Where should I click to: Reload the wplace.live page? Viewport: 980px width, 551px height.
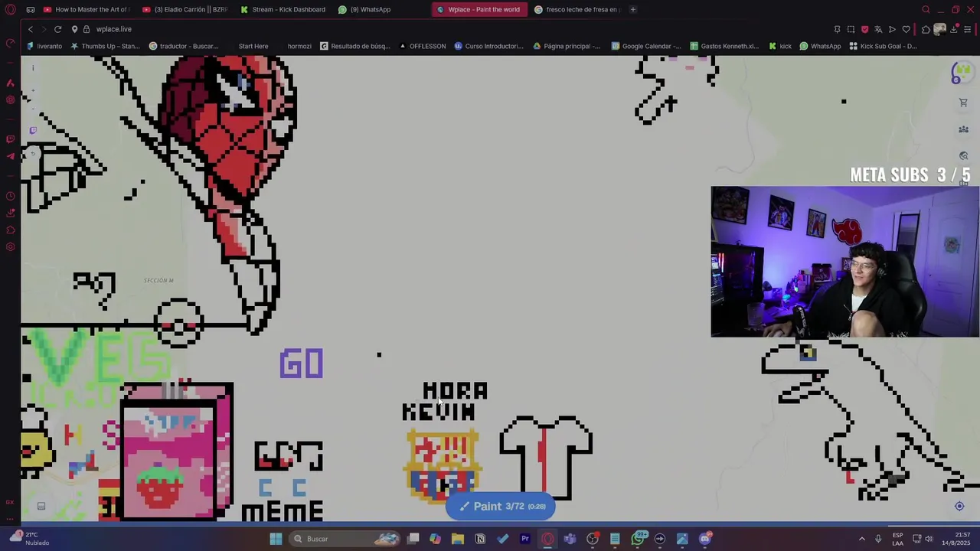coord(57,29)
